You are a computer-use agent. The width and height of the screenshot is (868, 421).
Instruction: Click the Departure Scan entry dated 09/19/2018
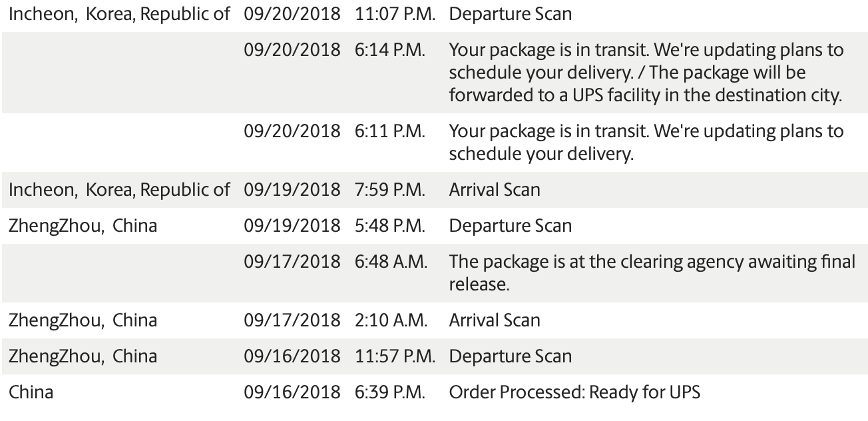(x=510, y=226)
